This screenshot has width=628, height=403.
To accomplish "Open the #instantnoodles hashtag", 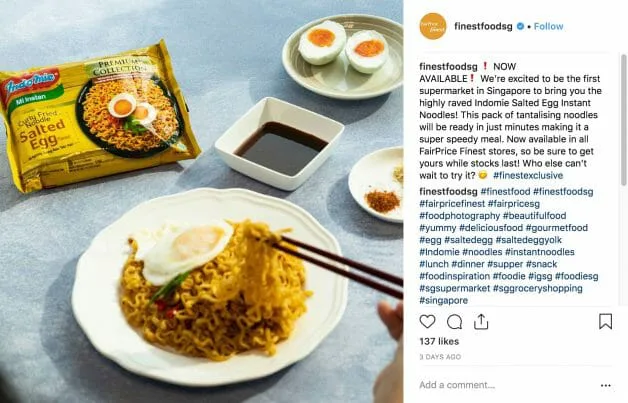I will [x=539, y=252].
